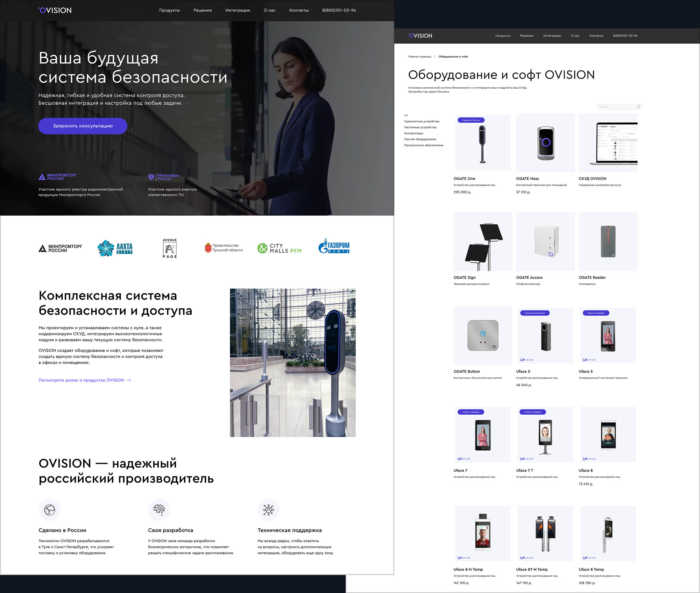Screen dimensions: 700x593
Task: Click the support icon above Техническая поддержка
Action: pyautogui.click(x=268, y=510)
